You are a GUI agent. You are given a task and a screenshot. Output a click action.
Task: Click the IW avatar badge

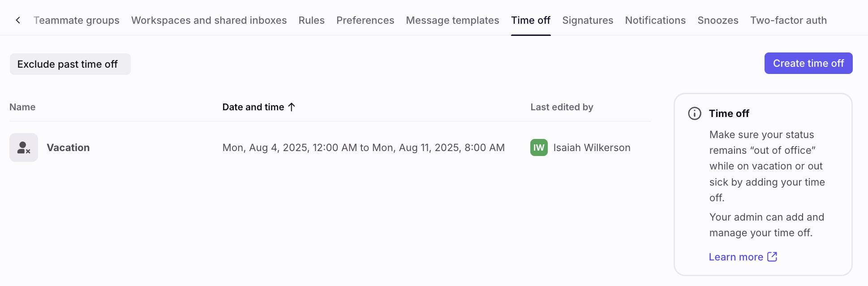coord(539,147)
